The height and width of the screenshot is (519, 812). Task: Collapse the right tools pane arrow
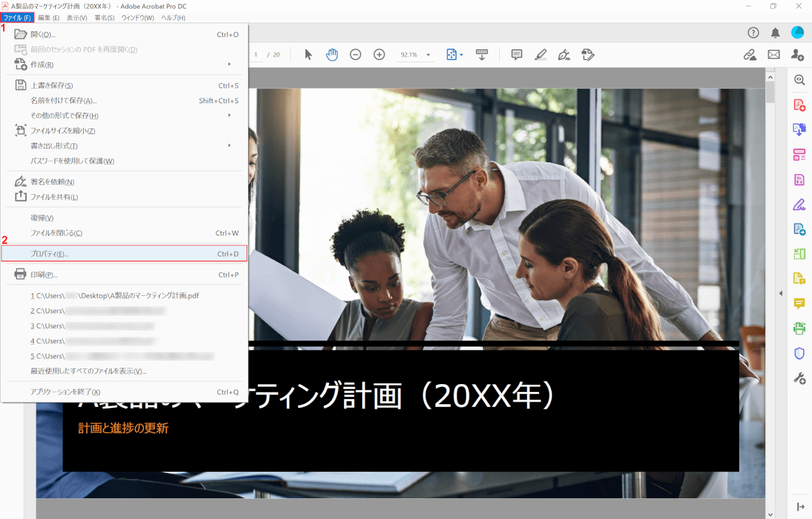click(781, 294)
